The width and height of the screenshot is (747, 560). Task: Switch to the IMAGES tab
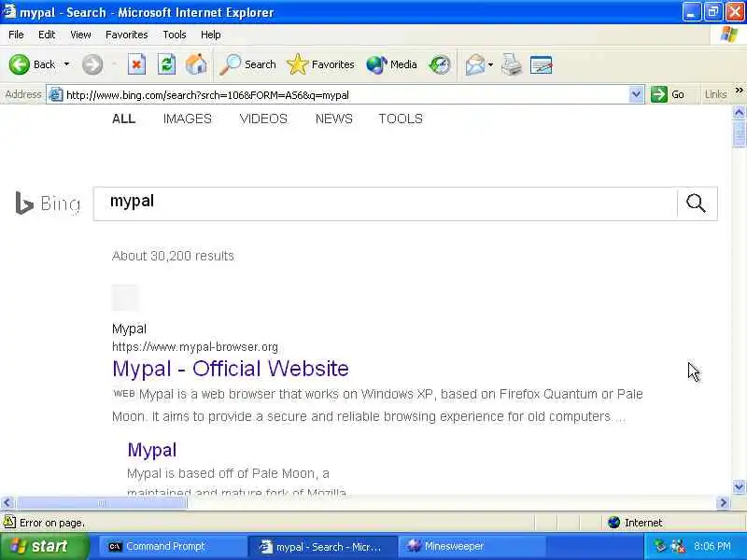(x=188, y=119)
